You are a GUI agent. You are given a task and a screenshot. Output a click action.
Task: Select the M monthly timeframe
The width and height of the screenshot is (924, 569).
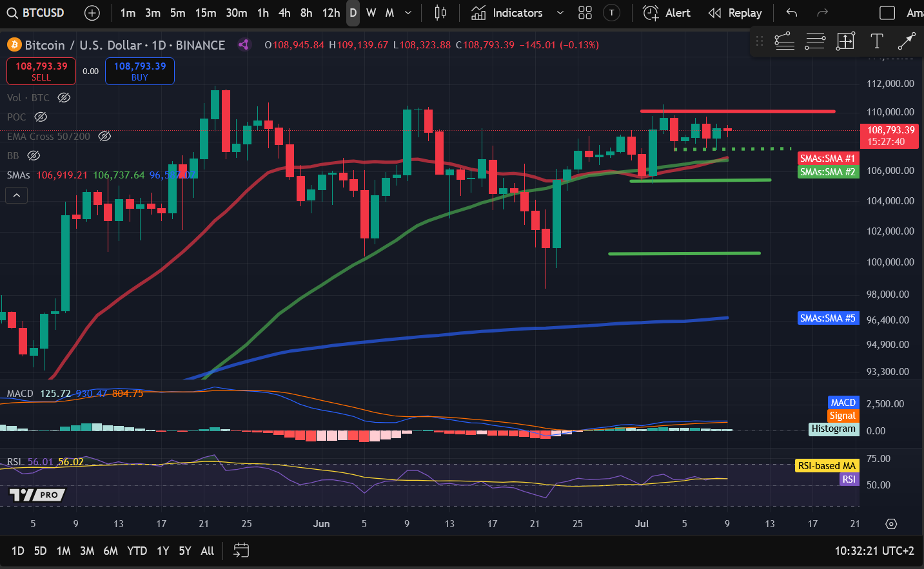pyautogui.click(x=389, y=13)
